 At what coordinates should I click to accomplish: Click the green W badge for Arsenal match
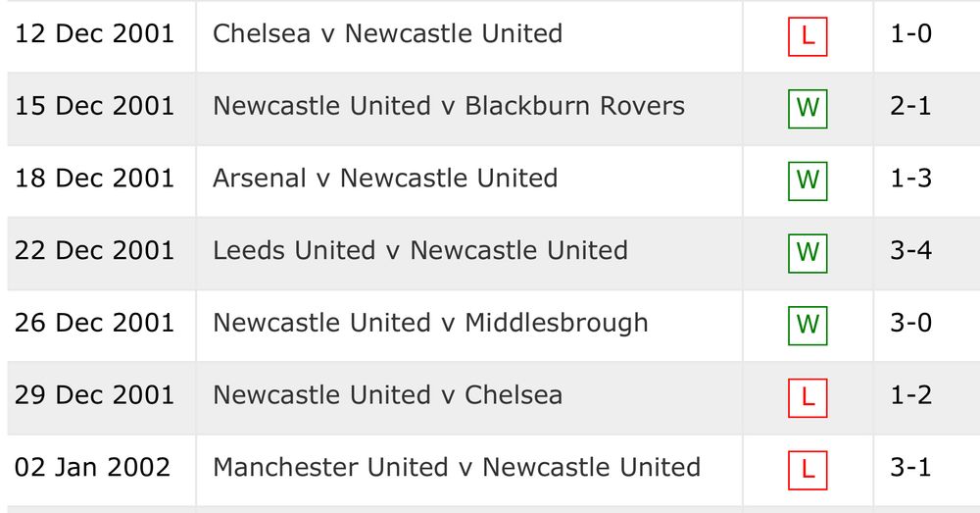point(808,180)
